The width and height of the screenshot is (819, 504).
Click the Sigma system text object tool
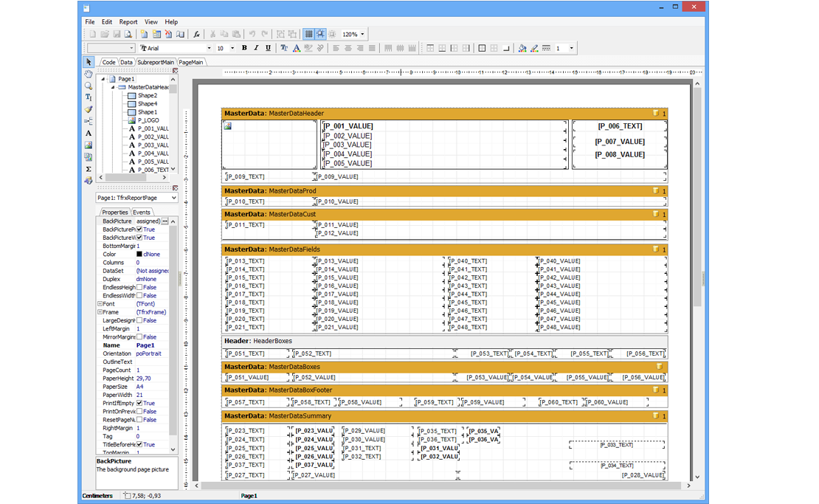point(89,169)
